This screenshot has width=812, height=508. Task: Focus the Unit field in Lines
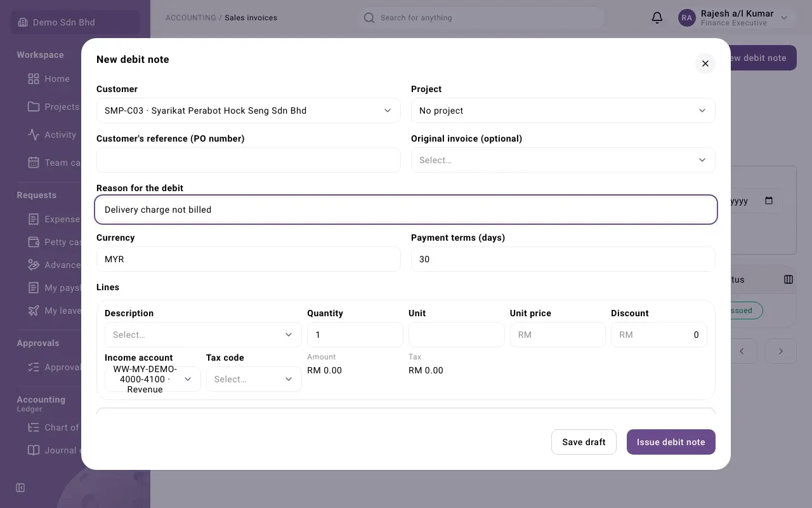[x=457, y=335]
